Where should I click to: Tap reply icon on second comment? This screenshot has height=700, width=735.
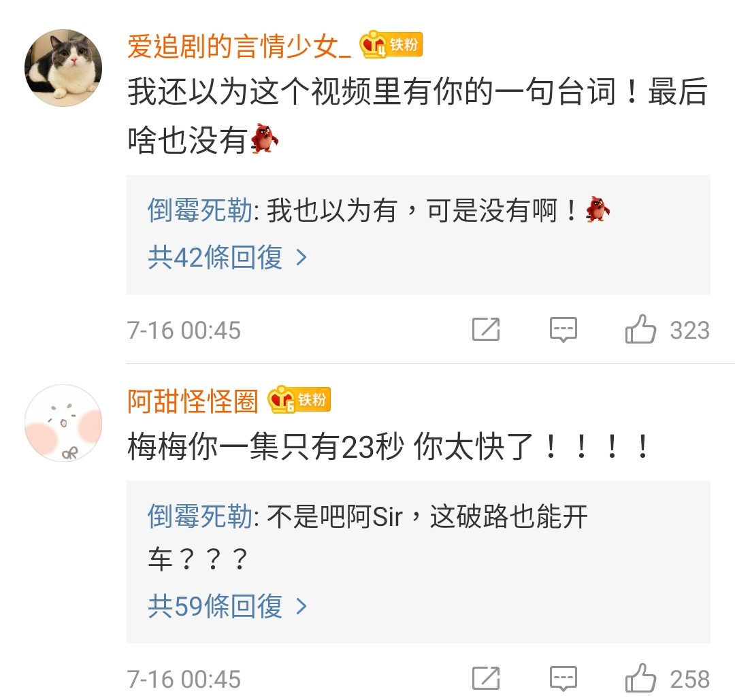point(563,679)
